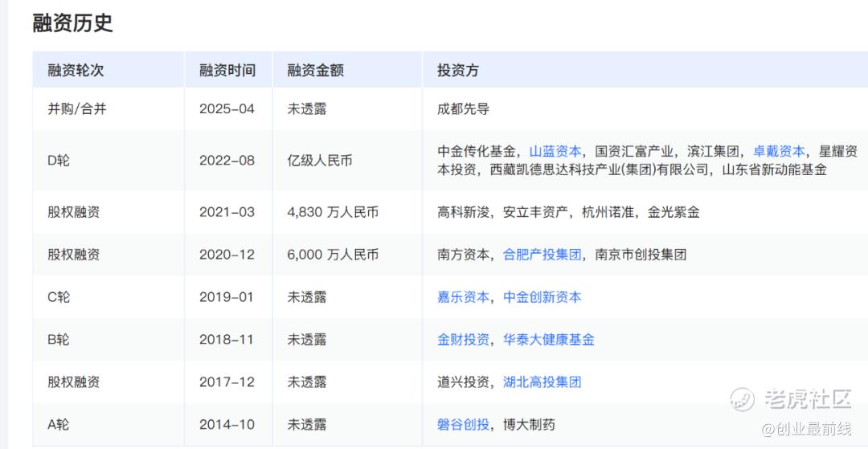
Task: Click the investor 杭州诺准
Action: [608, 212]
